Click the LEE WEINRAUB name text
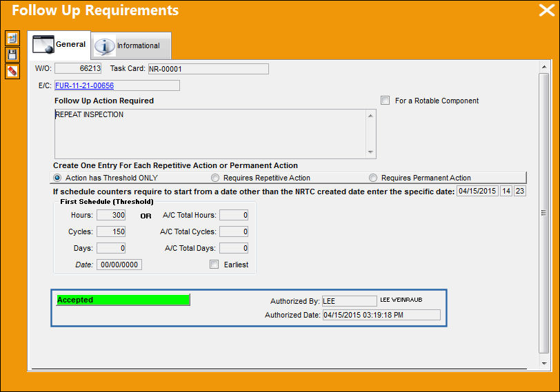Viewport: 560px width, 392px height. pos(401,300)
